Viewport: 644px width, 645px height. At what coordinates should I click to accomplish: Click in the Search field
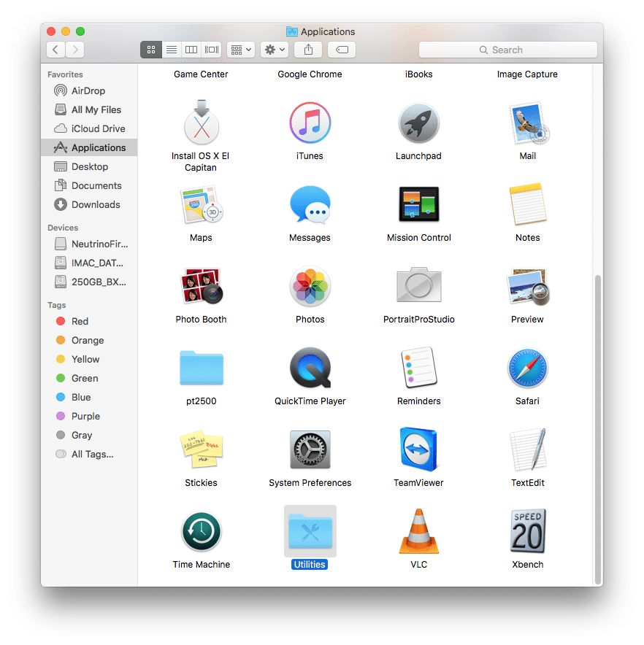click(x=507, y=50)
